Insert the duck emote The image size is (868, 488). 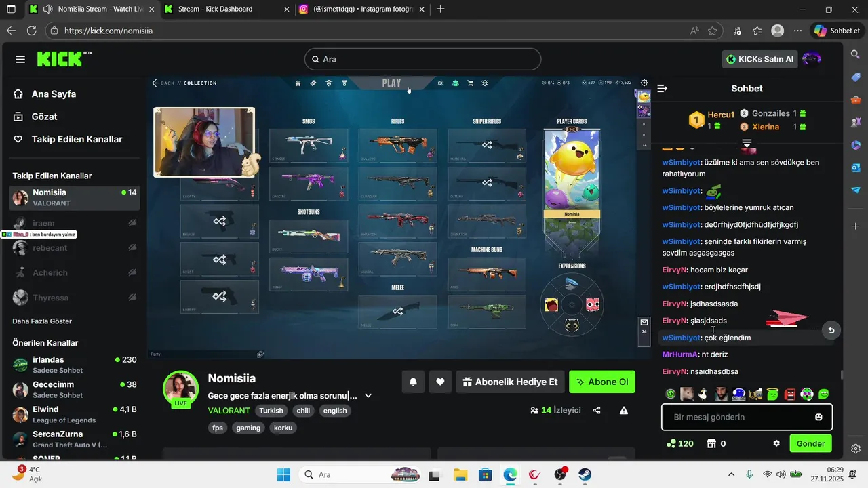tap(704, 394)
